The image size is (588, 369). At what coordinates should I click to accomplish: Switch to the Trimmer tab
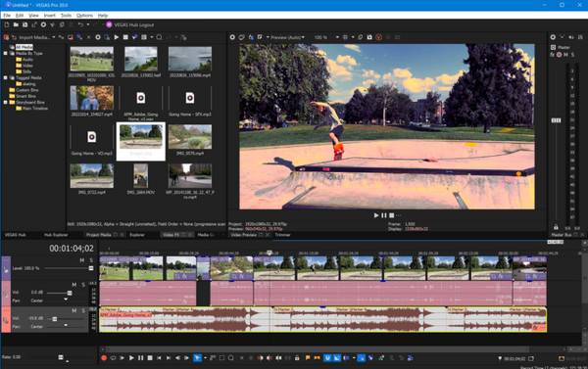click(x=282, y=235)
